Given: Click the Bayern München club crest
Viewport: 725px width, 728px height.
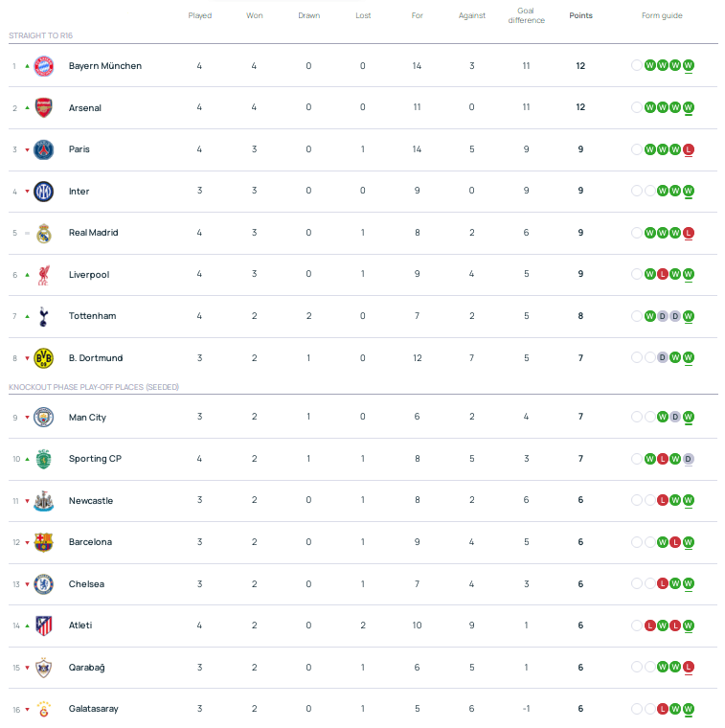Looking at the screenshot, I should (44, 66).
